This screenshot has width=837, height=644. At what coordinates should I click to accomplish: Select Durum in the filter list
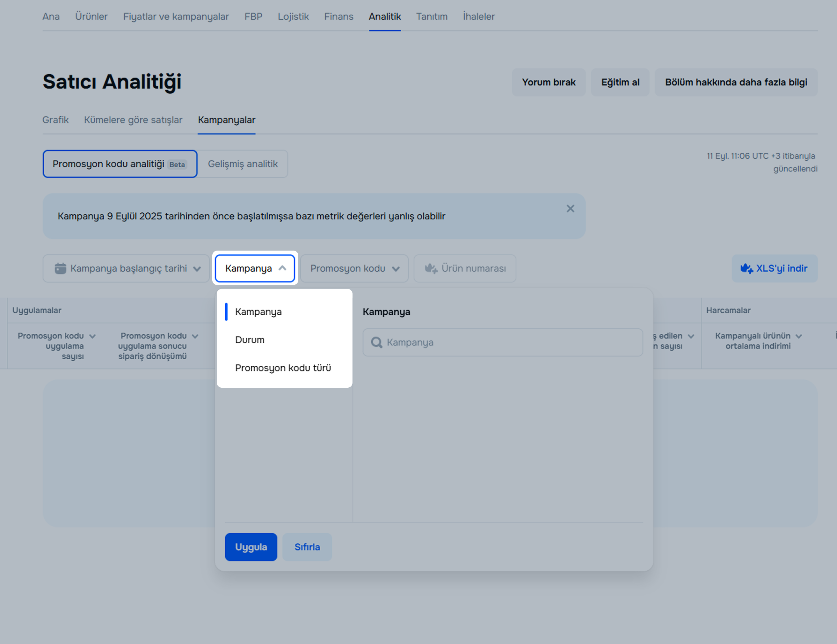[x=250, y=340]
